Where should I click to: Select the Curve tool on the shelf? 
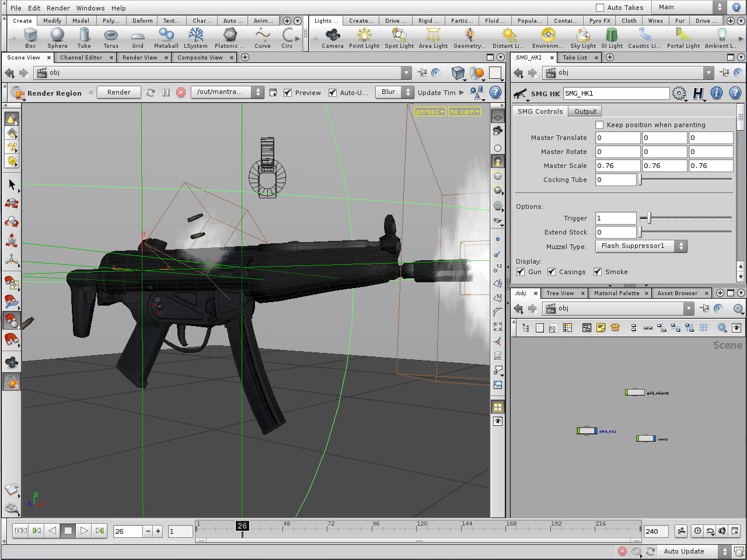pos(262,37)
